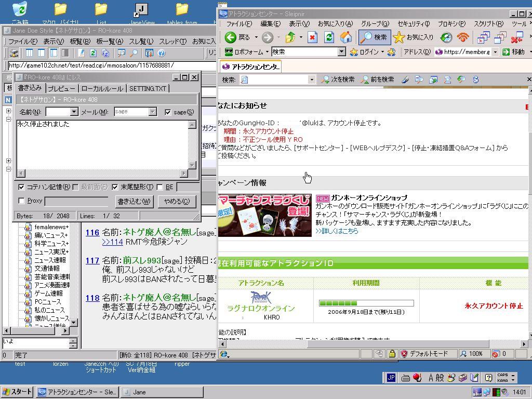Click the Jane toolbar help question icon

pos(162,53)
